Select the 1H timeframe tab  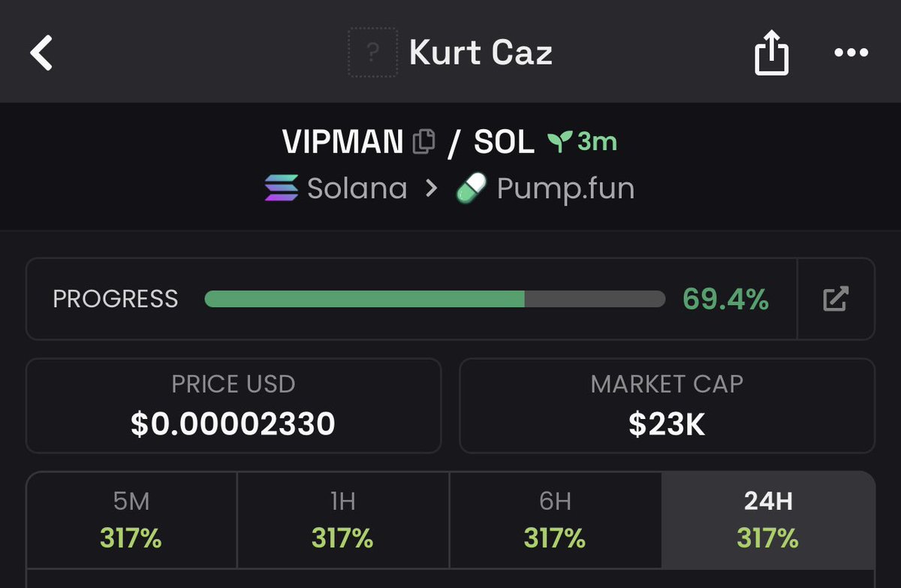(x=343, y=520)
